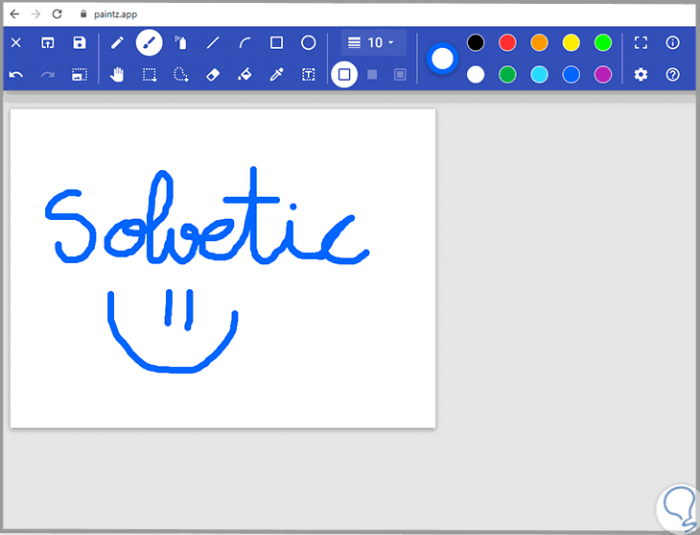This screenshot has height=535, width=700.
Task: Click the redo arrow icon
Action: click(x=47, y=75)
